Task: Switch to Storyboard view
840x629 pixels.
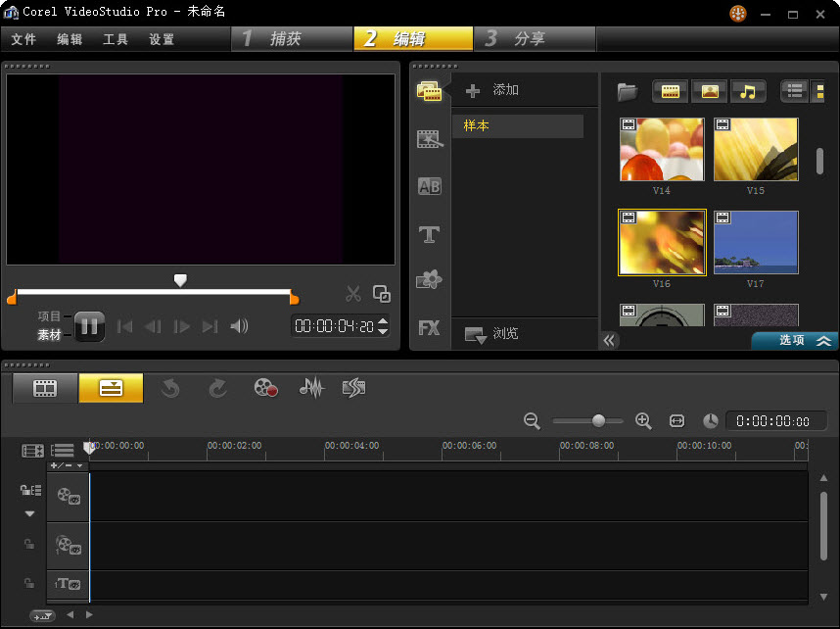Action: coord(44,388)
